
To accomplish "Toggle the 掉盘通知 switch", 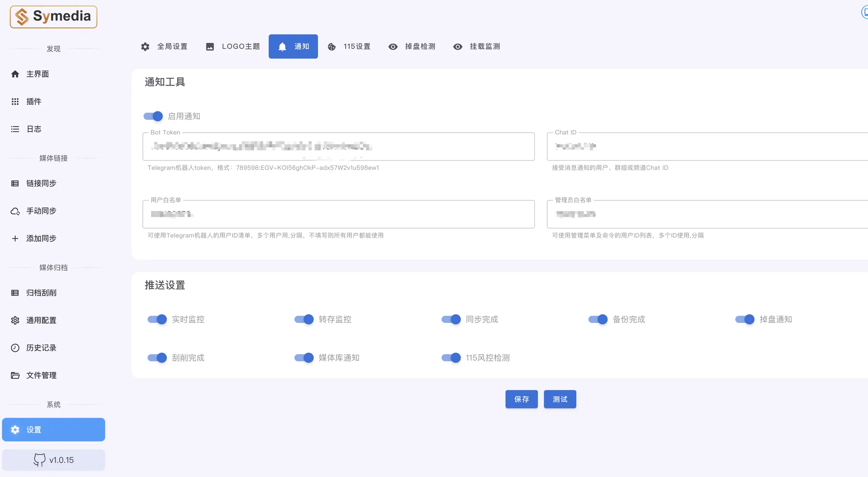I will (x=745, y=319).
